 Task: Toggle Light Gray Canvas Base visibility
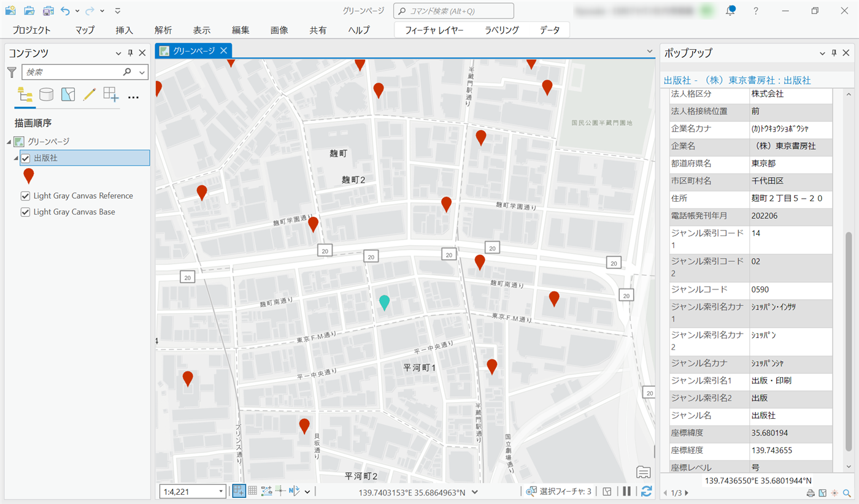coord(26,212)
